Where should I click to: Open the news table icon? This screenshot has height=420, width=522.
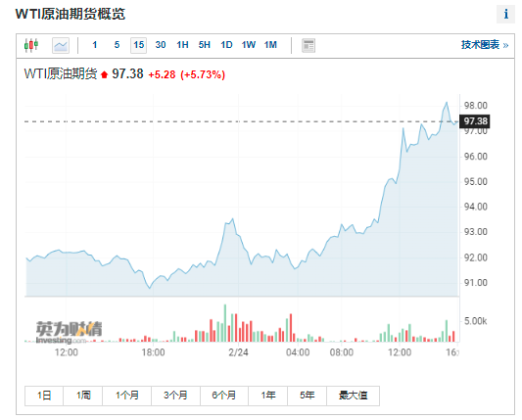point(308,46)
